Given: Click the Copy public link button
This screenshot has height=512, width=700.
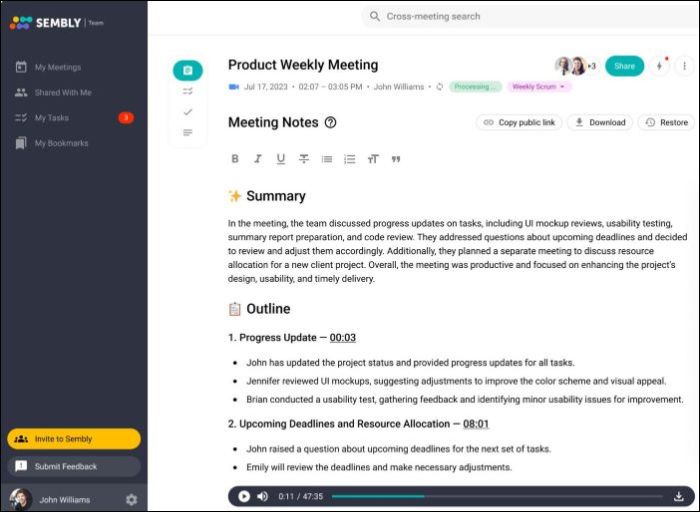Looking at the screenshot, I should point(518,123).
